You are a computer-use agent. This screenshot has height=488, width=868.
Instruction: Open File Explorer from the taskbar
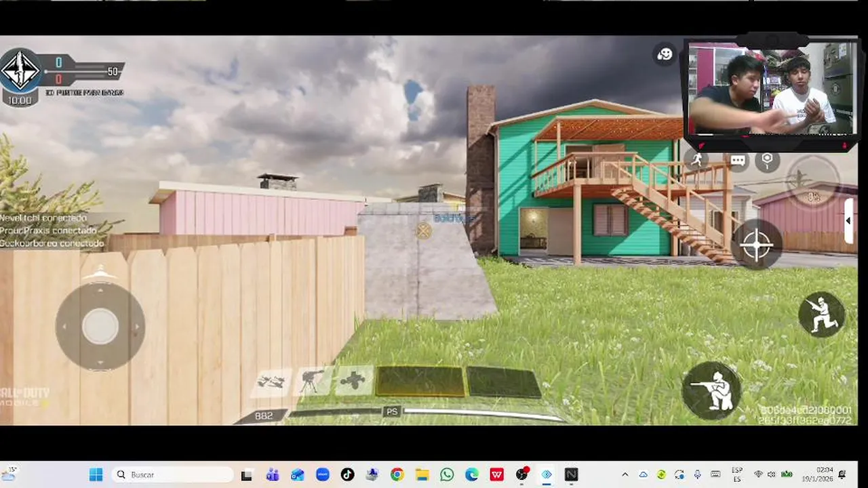pos(422,475)
